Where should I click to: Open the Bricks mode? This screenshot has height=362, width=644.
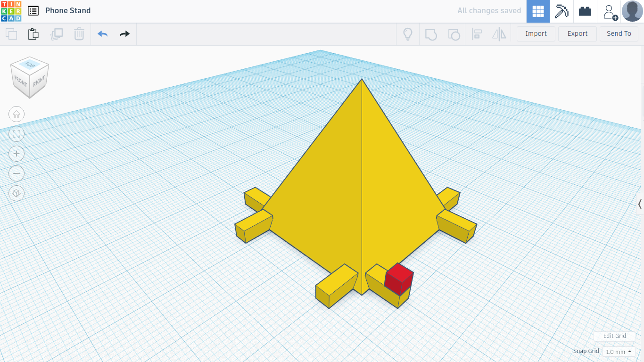[x=585, y=11]
